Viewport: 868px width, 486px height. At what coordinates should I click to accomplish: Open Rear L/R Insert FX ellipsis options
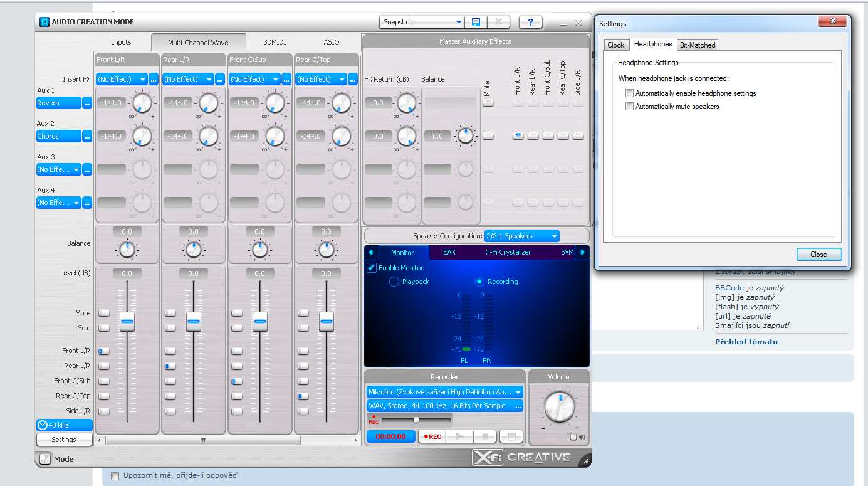pyautogui.click(x=220, y=79)
